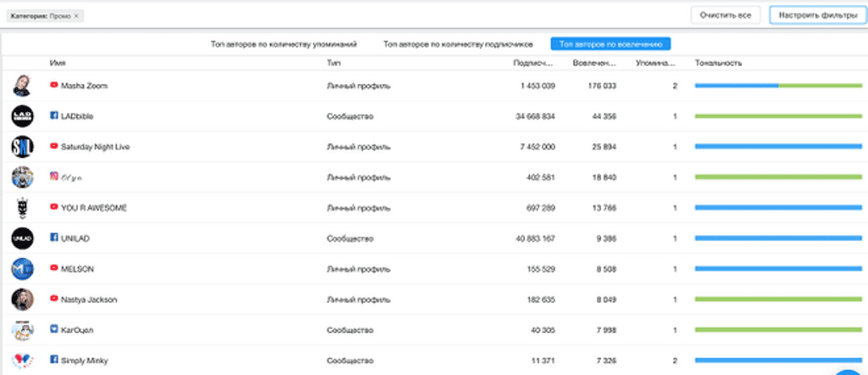Select engagement value 7 998
Screen dimensions: 868x375
(605, 330)
